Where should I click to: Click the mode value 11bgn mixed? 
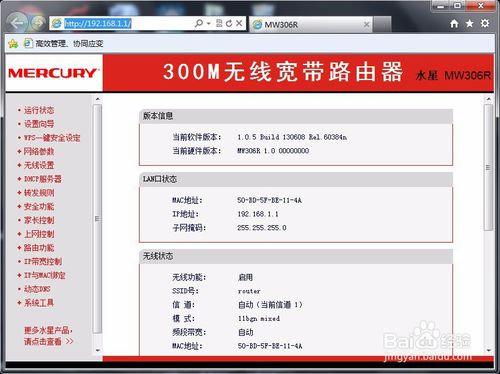click(259, 319)
